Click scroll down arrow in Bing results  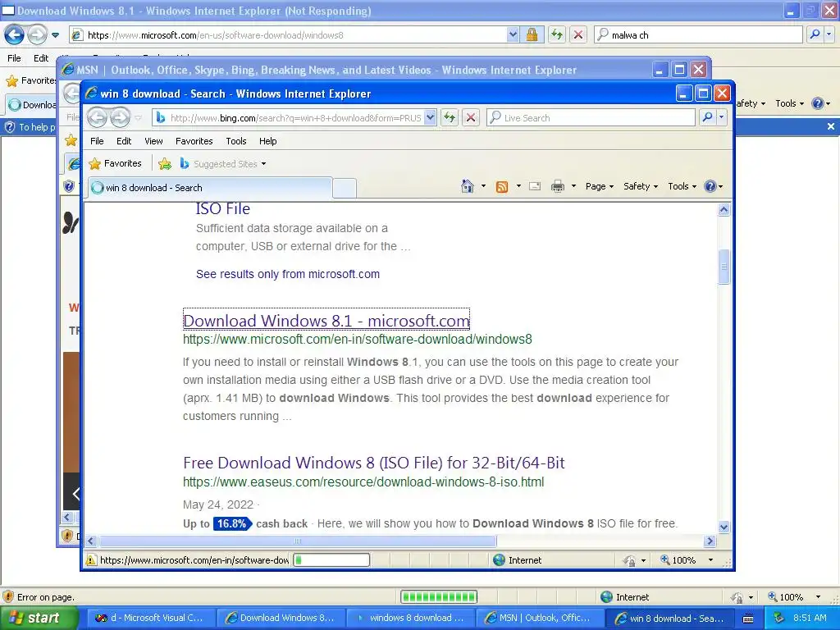click(724, 527)
